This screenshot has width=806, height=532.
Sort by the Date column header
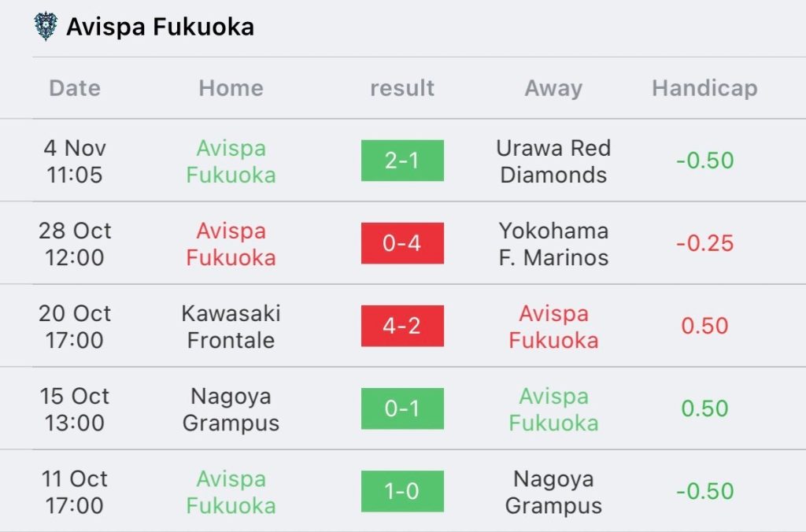pos(75,88)
